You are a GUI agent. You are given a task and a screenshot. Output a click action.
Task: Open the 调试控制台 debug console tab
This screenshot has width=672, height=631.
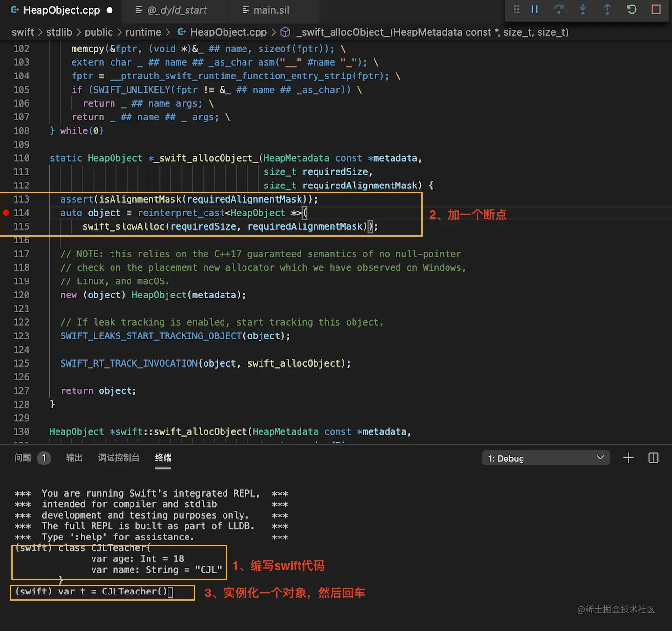[119, 458]
